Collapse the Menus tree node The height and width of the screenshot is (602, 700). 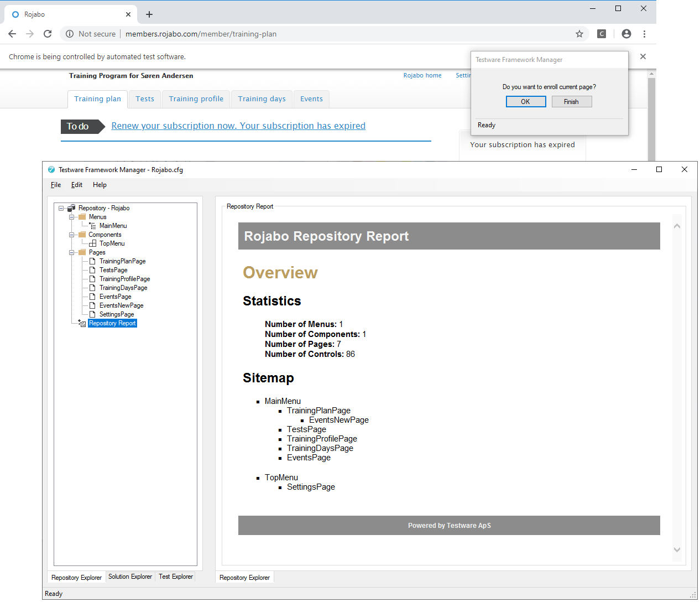[x=72, y=217]
